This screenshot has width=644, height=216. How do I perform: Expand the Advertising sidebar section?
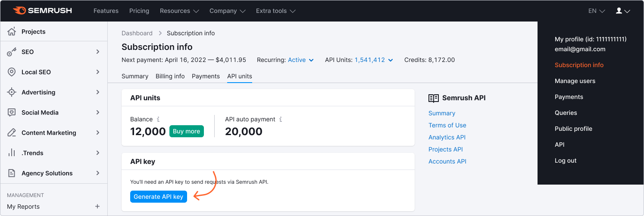[98, 92]
